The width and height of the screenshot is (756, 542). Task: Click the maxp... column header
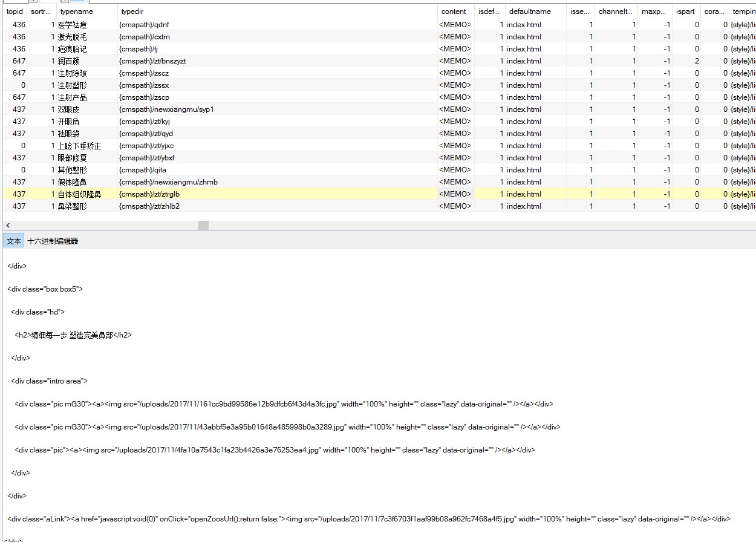coord(654,11)
